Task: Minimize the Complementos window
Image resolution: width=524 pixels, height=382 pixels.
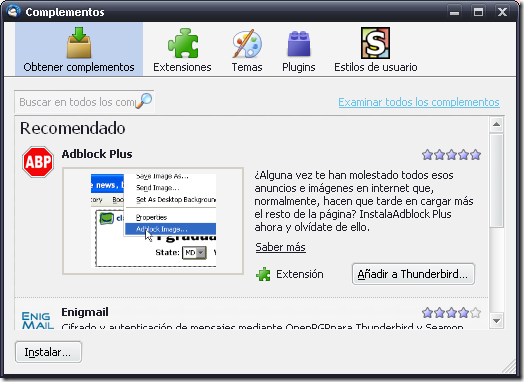Action: point(454,12)
